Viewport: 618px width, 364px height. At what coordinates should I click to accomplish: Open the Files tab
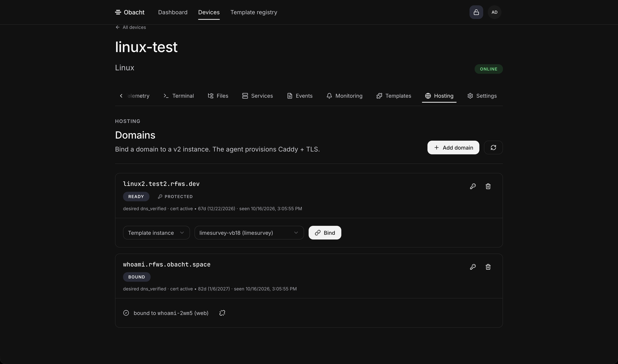[218, 96]
